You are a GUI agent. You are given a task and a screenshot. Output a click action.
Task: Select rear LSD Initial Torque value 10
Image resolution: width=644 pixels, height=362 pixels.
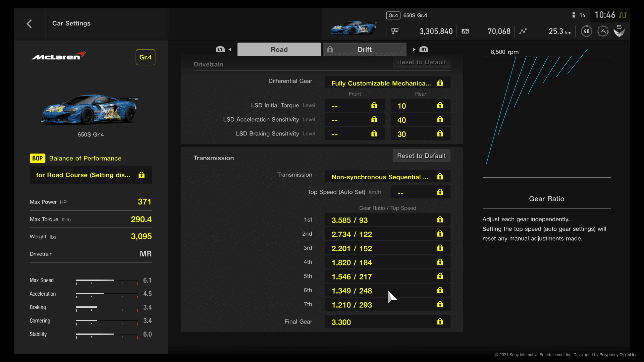coord(421,106)
